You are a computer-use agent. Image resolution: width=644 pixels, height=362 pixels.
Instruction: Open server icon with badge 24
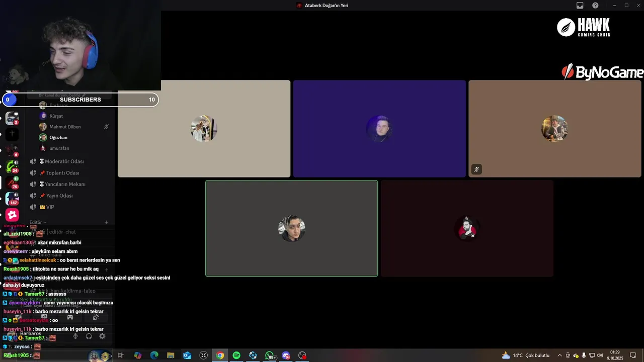[12, 166]
